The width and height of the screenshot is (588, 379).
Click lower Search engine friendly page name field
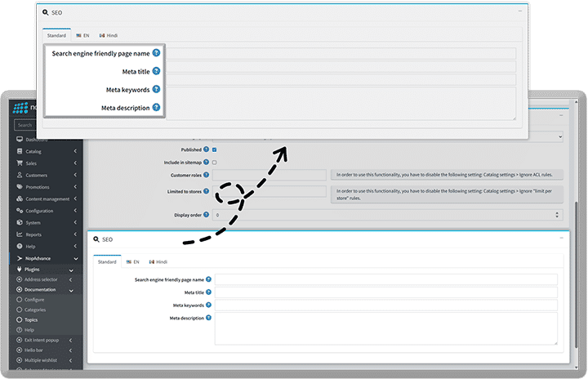coord(386,279)
